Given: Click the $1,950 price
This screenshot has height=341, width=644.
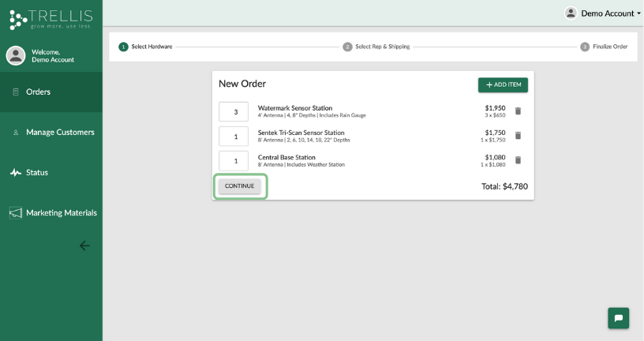Looking at the screenshot, I should [x=495, y=108].
